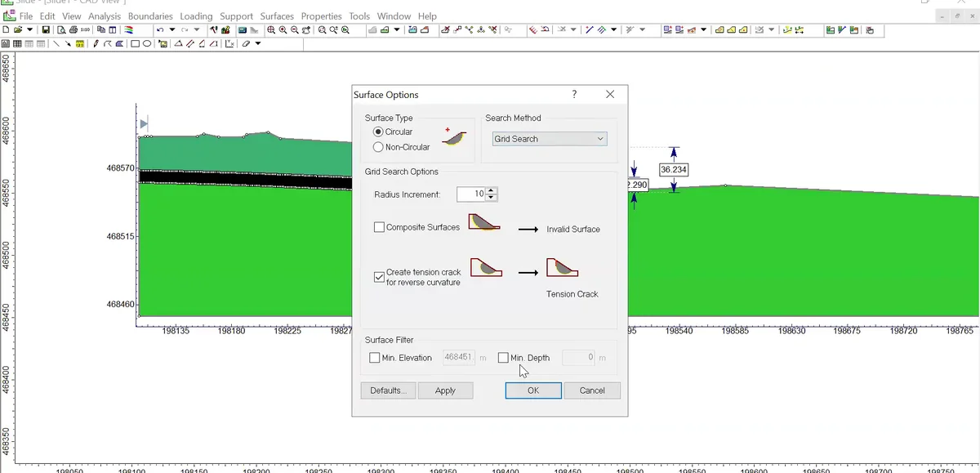Open the Properties menu
This screenshot has height=473, width=980.
coord(321,16)
